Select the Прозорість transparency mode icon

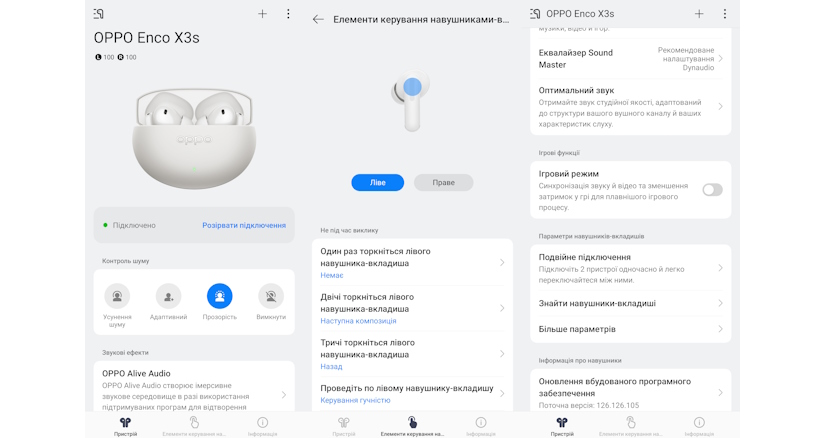[x=219, y=296]
